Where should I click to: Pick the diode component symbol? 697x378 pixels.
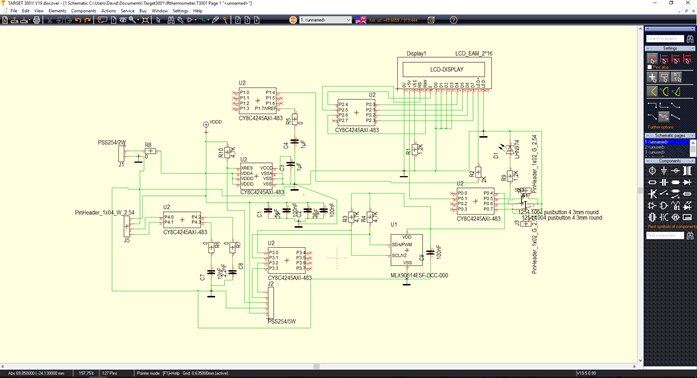[x=687, y=182]
